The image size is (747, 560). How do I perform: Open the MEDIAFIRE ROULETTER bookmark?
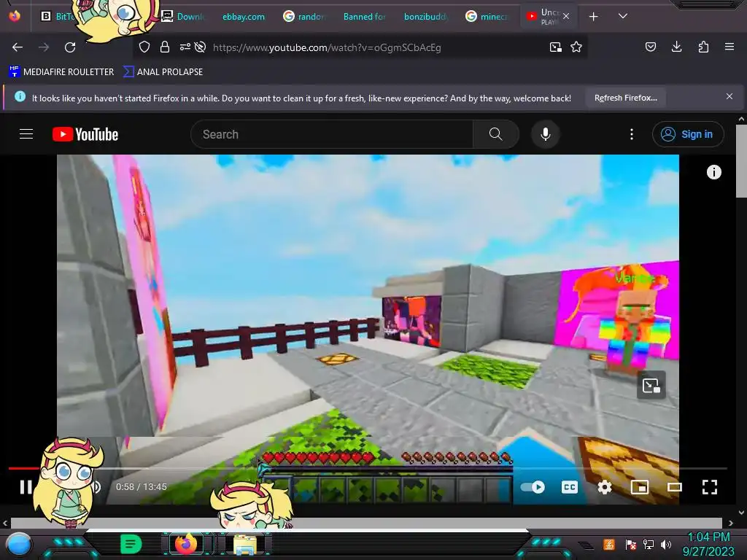(x=61, y=72)
